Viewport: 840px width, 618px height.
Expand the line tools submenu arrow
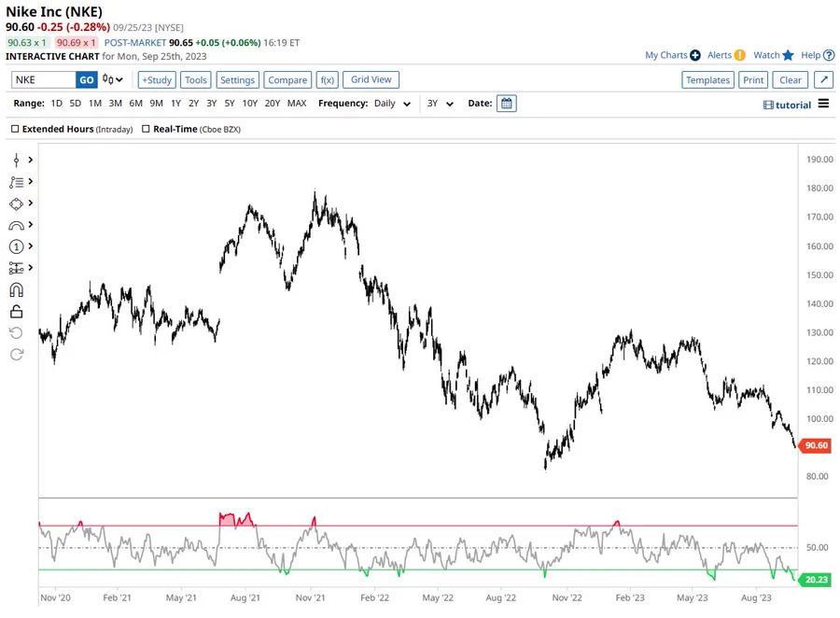(x=31, y=182)
